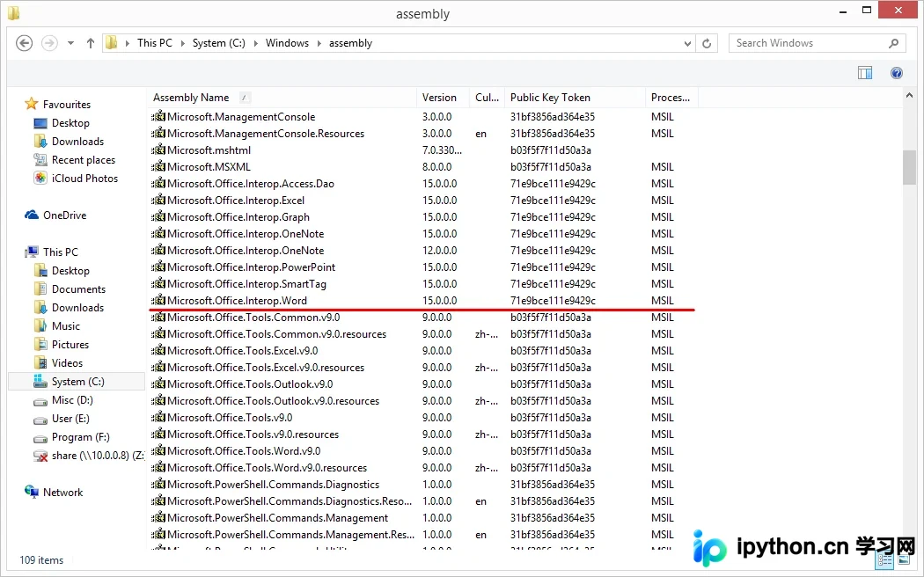Select assembly in address breadcrumb

click(x=350, y=43)
